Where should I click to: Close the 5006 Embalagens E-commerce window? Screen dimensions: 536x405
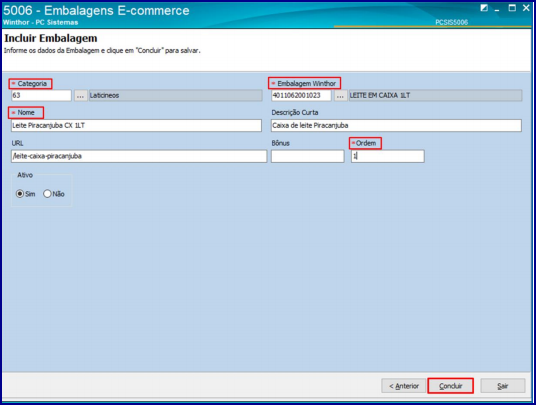[526, 8]
